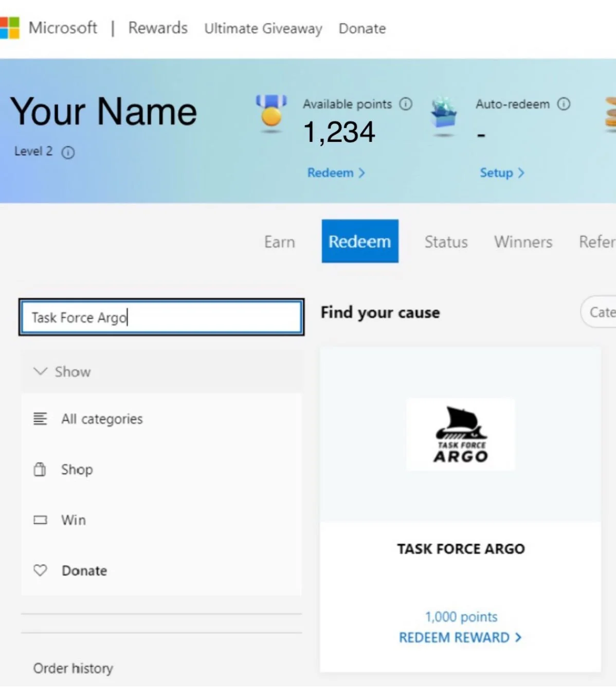Open the Winners tab

(x=523, y=242)
